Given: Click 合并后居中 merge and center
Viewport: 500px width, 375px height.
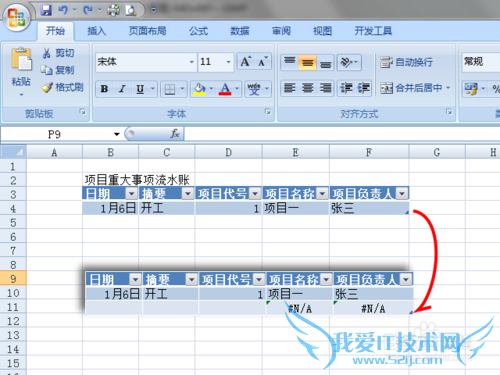Looking at the screenshot, I should 411,88.
